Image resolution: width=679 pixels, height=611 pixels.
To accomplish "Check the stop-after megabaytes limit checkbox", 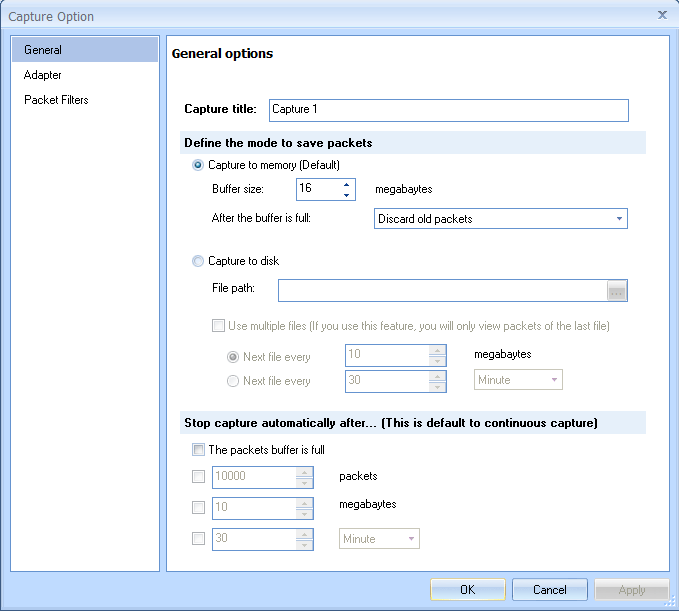I will [198, 508].
